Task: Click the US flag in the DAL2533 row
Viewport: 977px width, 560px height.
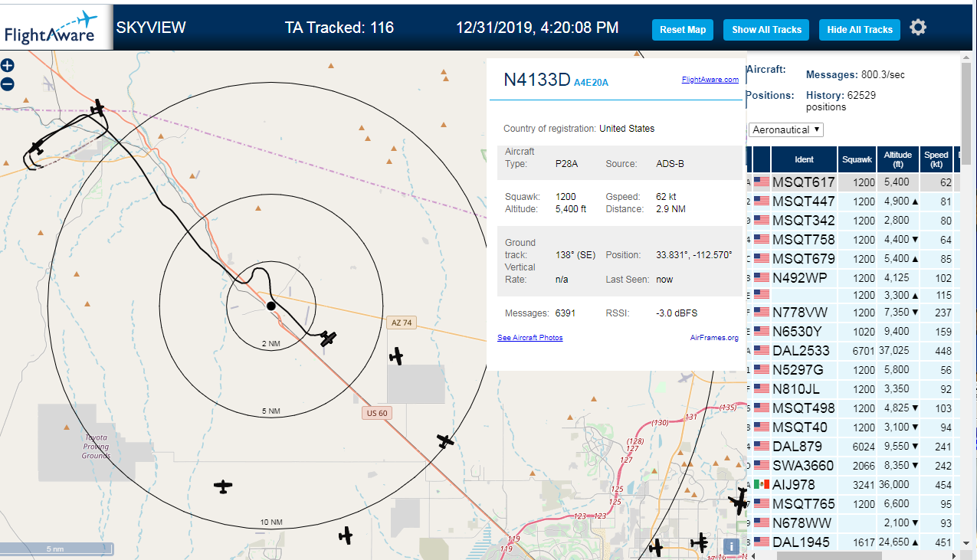Action: coord(762,351)
